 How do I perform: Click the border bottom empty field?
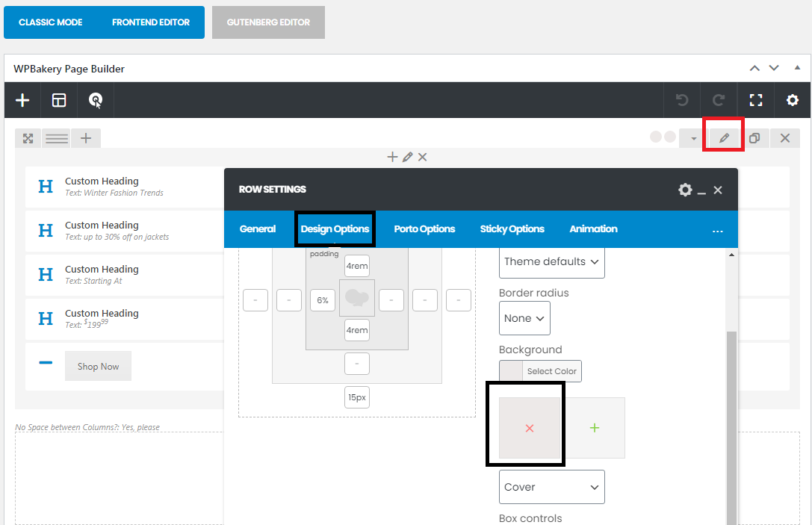pyautogui.click(x=357, y=364)
